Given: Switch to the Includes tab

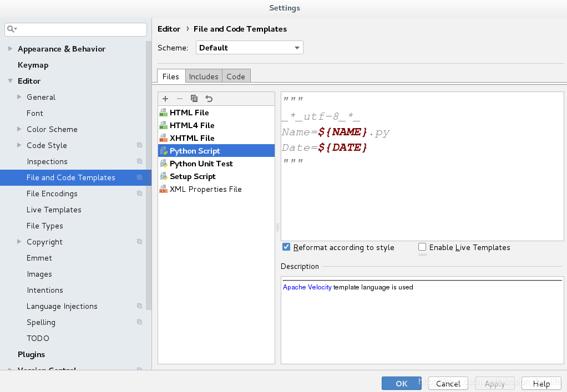Looking at the screenshot, I should tap(204, 76).
